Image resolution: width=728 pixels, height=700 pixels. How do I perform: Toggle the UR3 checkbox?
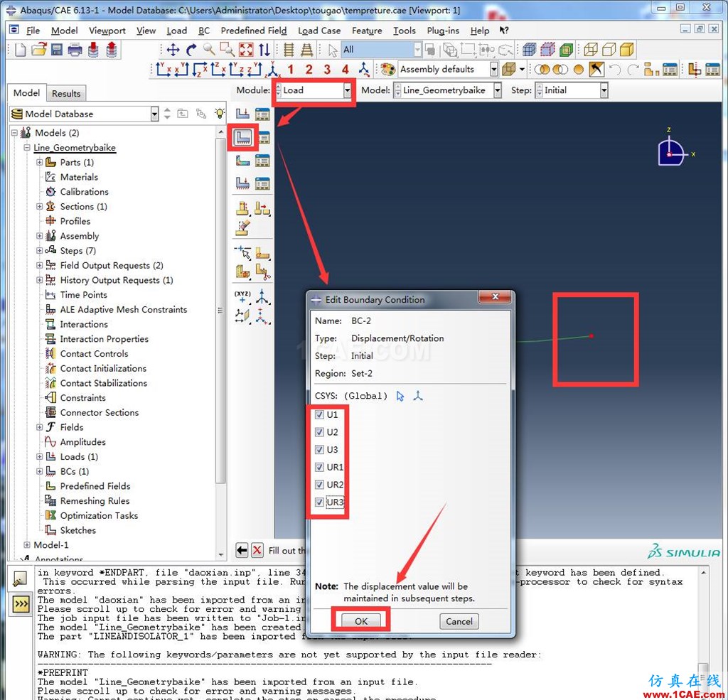pyautogui.click(x=319, y=502)
